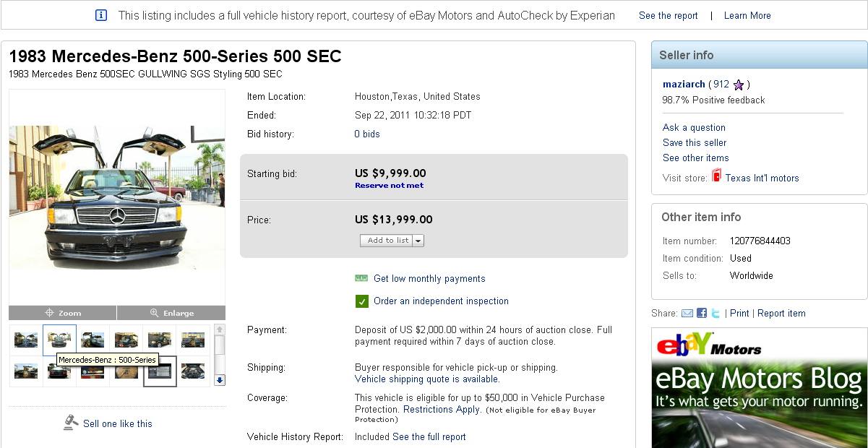Select the engine bay thumbnail

(192, 371)
